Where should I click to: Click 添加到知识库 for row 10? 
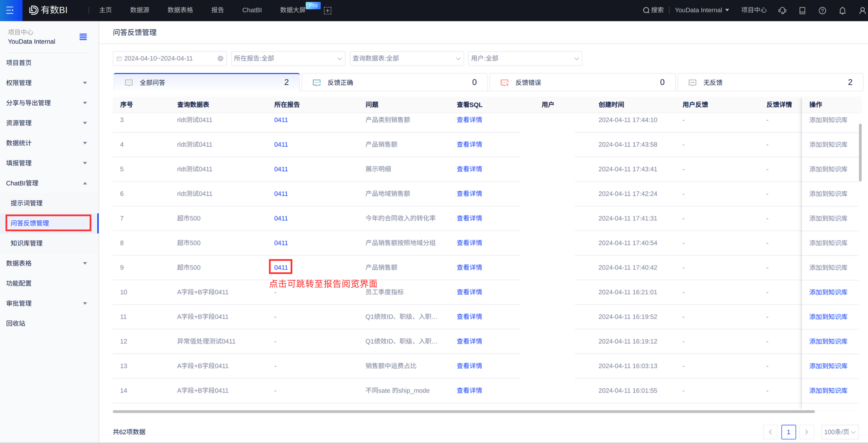[x=828, y=292]
